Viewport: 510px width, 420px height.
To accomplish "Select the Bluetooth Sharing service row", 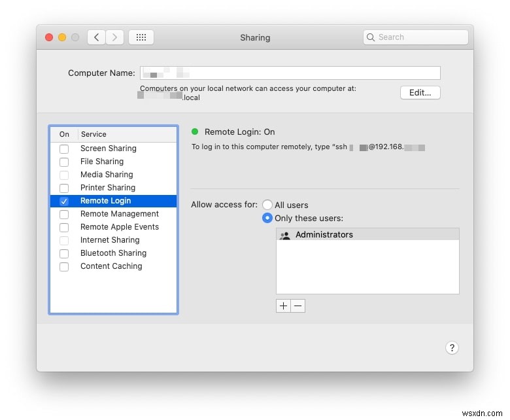I will (114, 253).
